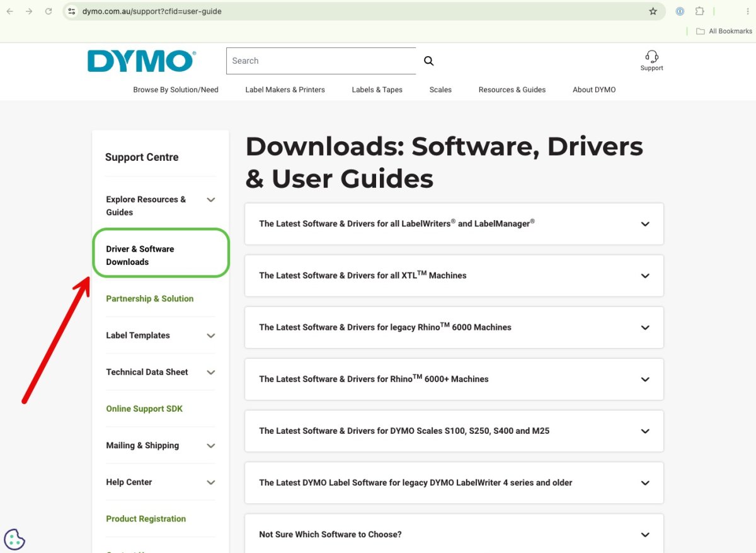Click Label Templates sidebar label
Image resolution: width=756 pixels, height=553 pixels.
(138, 335)
